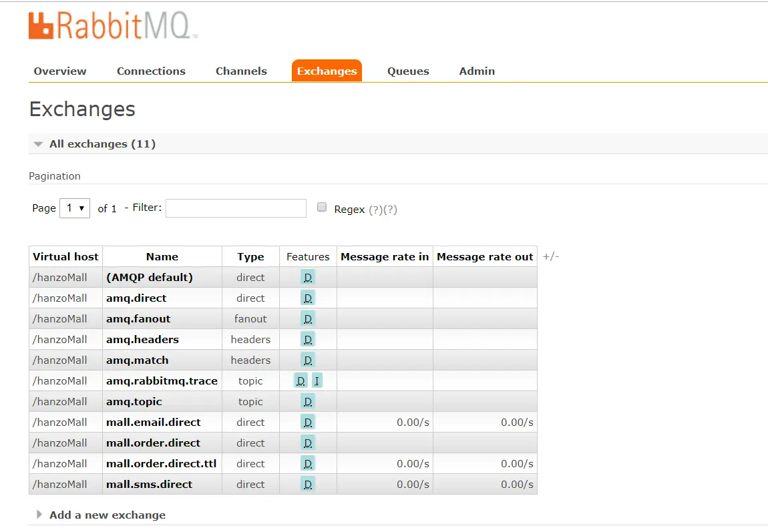Click 0.00/s rate out for mall.sms.direct

coord(517,485)
